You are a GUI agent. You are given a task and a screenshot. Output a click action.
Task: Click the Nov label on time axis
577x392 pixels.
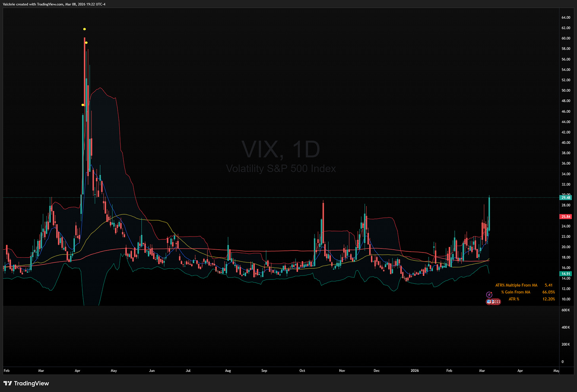coord(342,371)
